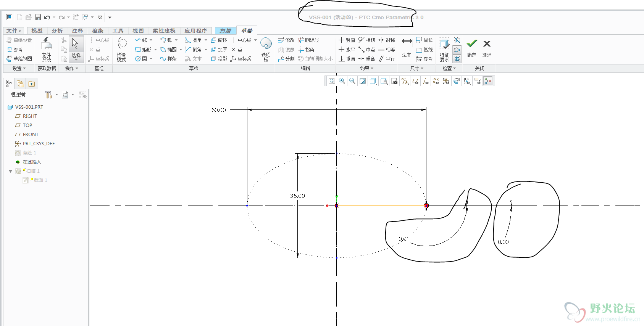Click the Cancel (取消) button
This screenshot has height=326, width=644.
click(x=487, y=48)
